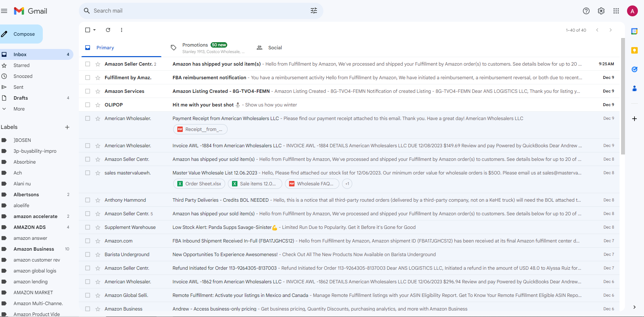Viewport: 644px width, 317px height.
Task: Select the Barista Underground email checkbox
Action: [88, 254]
